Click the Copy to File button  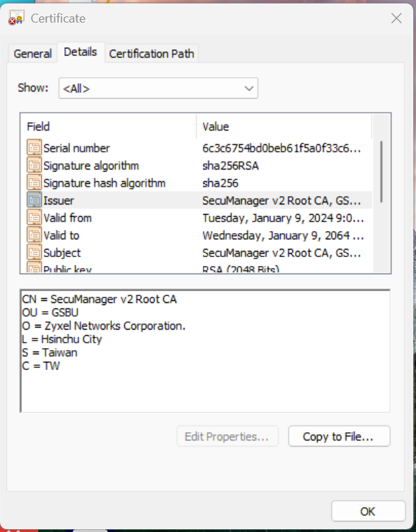339,436
